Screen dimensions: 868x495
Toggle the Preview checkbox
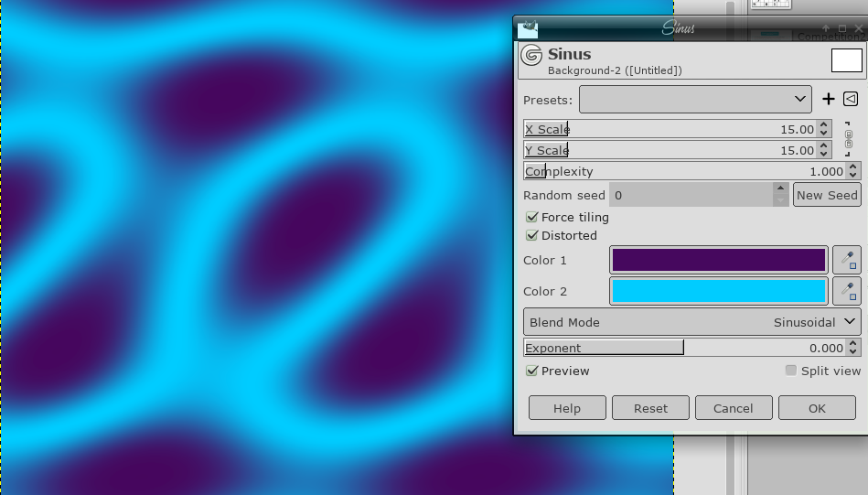tap(532, 371)
